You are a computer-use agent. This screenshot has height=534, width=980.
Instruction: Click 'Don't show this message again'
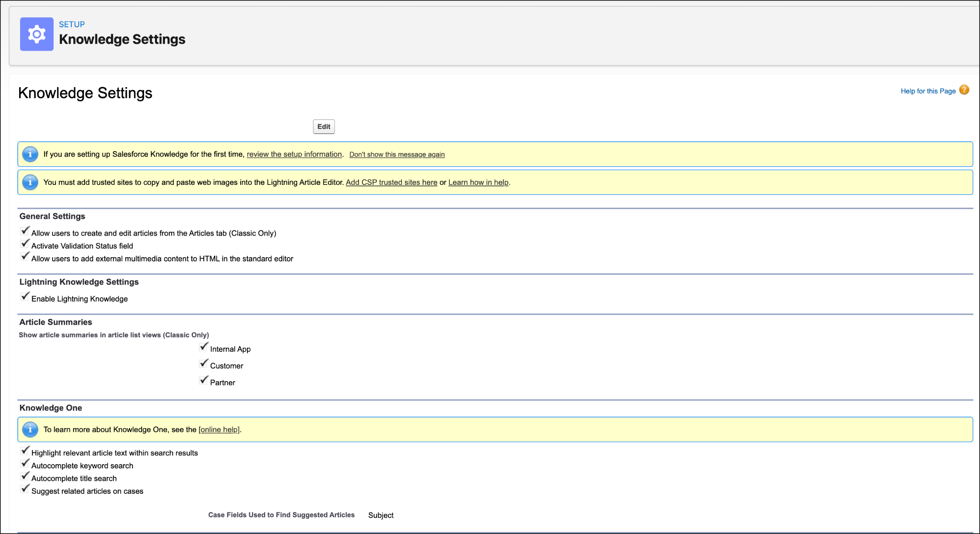coord(397,154)
